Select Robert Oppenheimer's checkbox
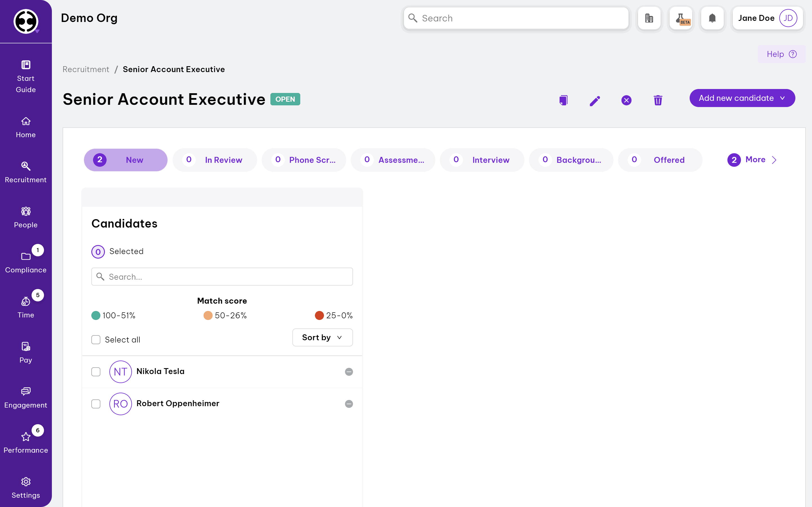This screenshot has width=812, height=507. (x=96, y=404)
